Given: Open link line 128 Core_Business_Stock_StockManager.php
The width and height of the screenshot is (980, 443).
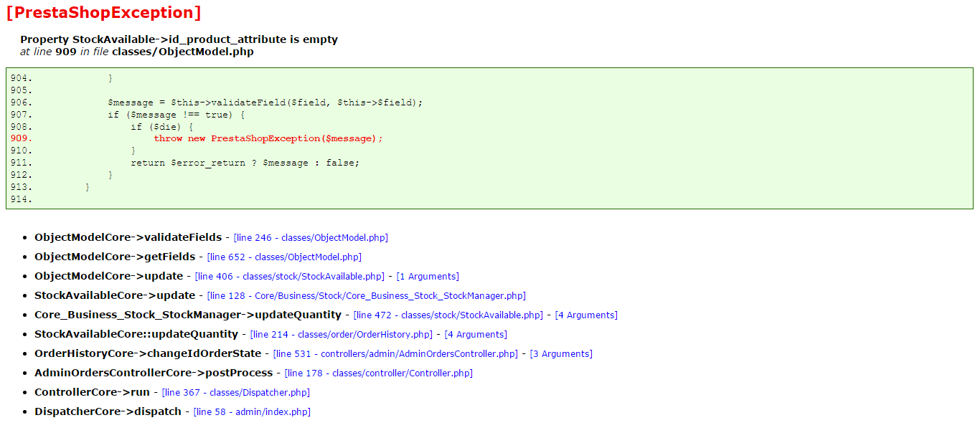Looking at the screenshot, I should click(x=366, y=295).
